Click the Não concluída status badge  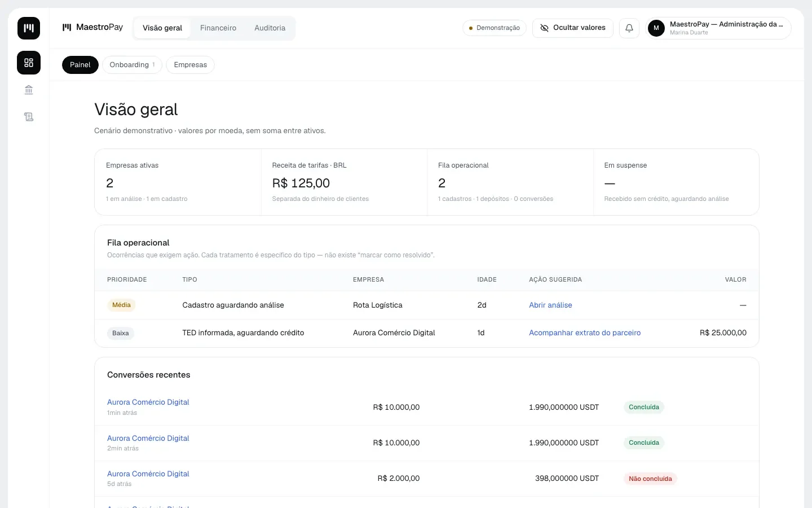(650, 479)
